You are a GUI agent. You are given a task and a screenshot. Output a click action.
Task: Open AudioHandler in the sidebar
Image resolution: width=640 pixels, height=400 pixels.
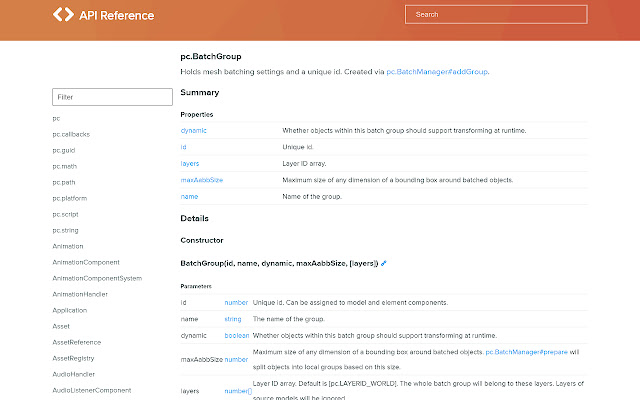pyautogui.click(x=73, y=374)
